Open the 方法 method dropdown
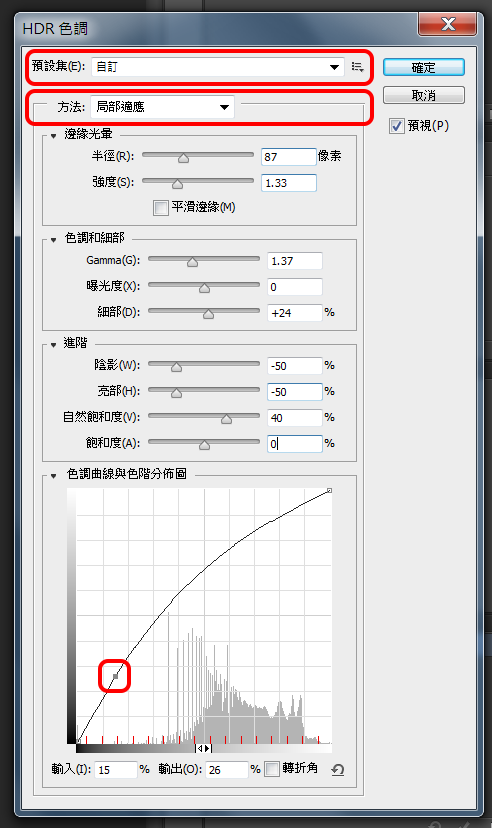This screenshot has width=492, height=828. click(x=162, y=107)
